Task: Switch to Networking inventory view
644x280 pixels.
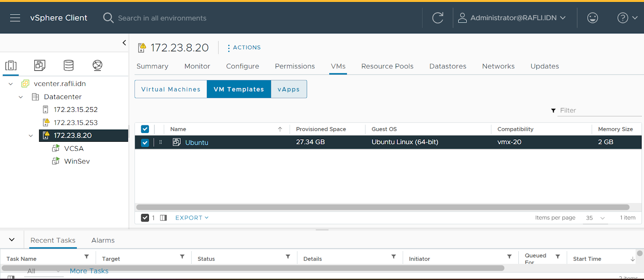Action: 97,65
